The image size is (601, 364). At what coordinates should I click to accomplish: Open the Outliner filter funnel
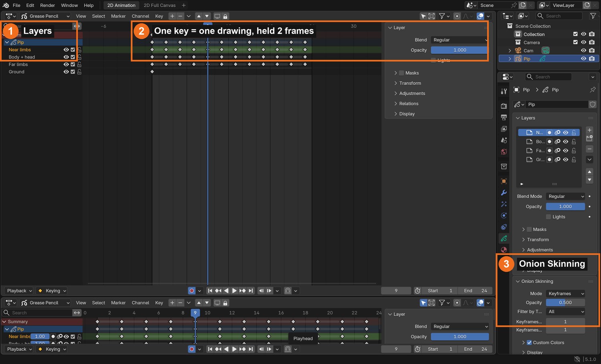593,16
